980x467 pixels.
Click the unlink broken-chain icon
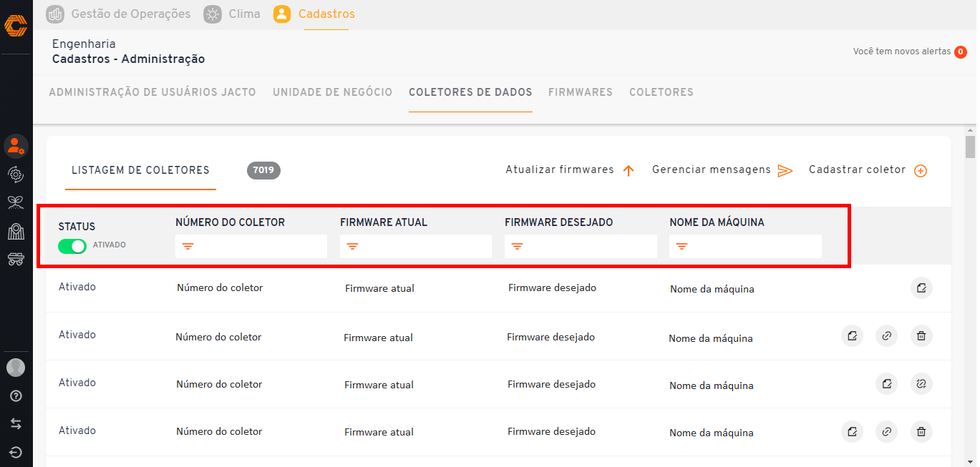click(921, 384)
